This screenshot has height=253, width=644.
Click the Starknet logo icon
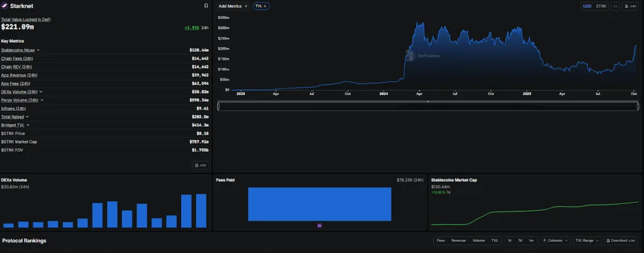click(5, 6)
